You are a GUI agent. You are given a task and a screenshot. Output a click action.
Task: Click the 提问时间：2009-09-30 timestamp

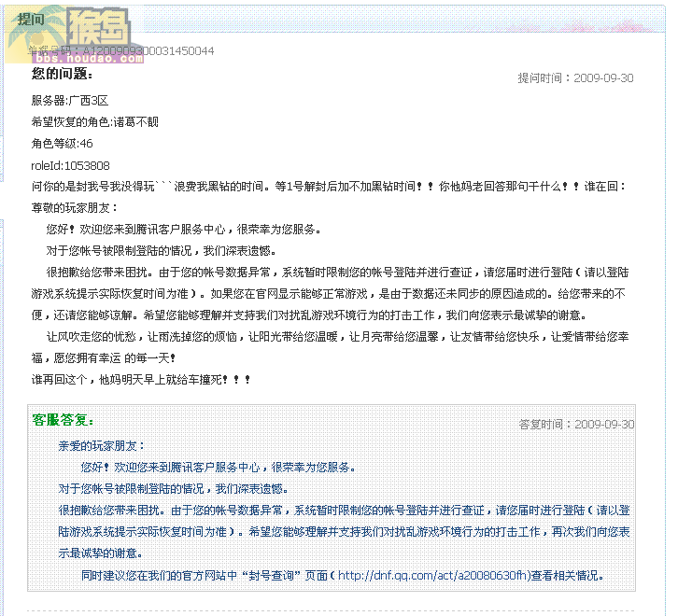coord(575,78)
